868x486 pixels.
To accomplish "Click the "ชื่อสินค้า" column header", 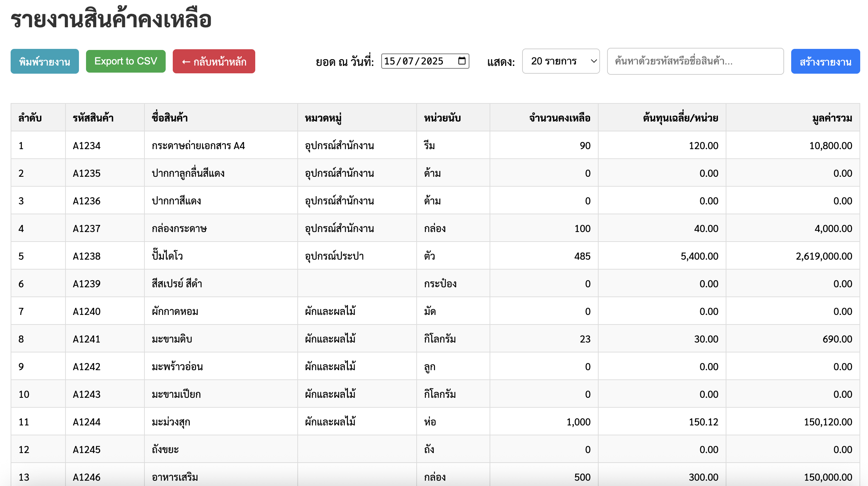I will click(x=172, y=117).
